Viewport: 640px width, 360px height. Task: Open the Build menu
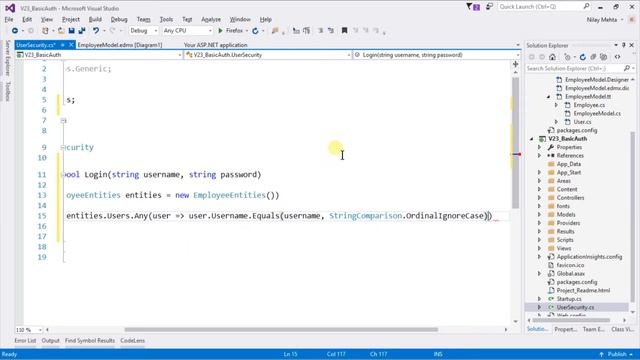pyautogui.click(x=95, y=19)
